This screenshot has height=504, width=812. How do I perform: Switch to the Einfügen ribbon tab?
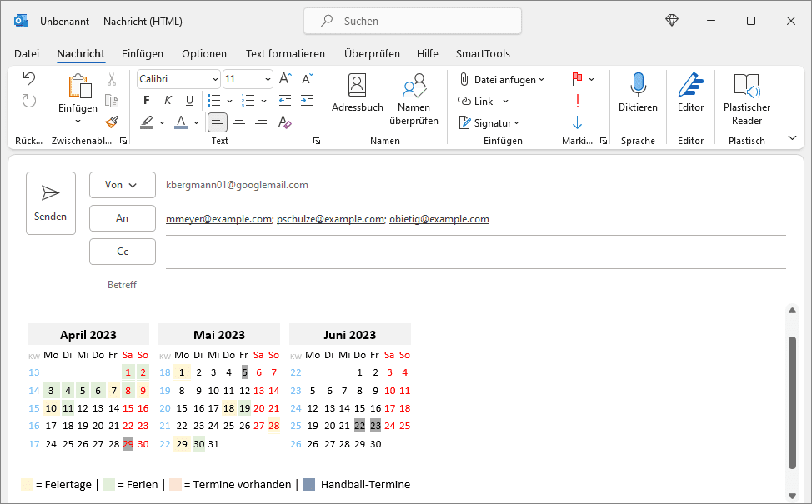[x=143, y=53]
